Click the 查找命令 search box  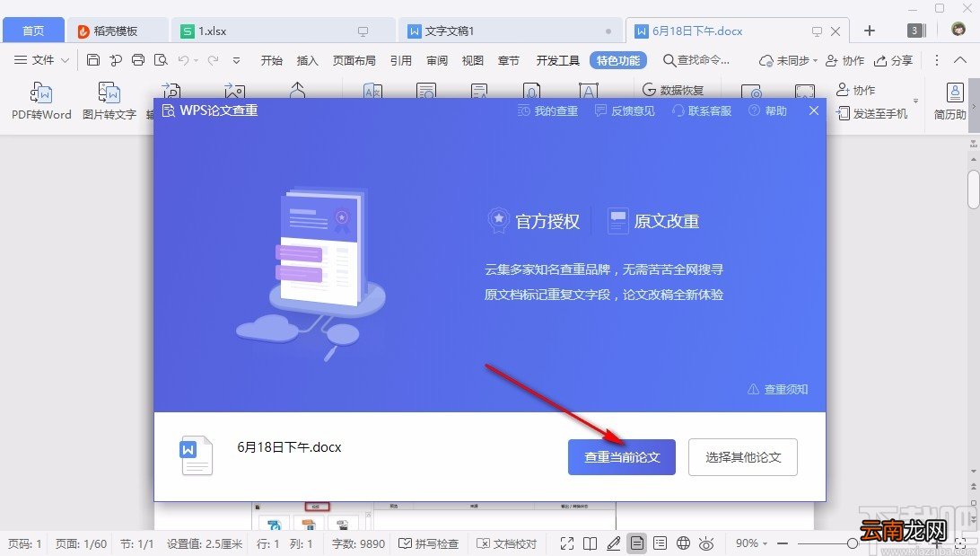pyautogui.click(x=696, y=61)
